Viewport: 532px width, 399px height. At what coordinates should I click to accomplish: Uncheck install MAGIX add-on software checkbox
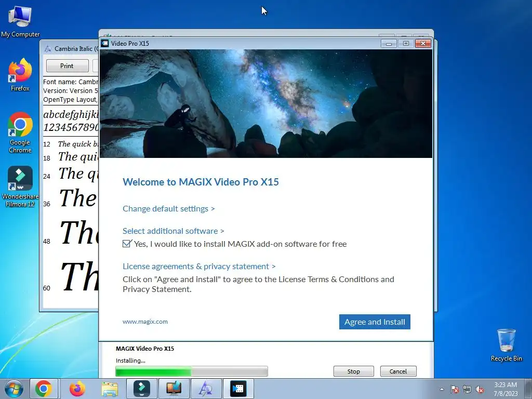coord(127,244)
